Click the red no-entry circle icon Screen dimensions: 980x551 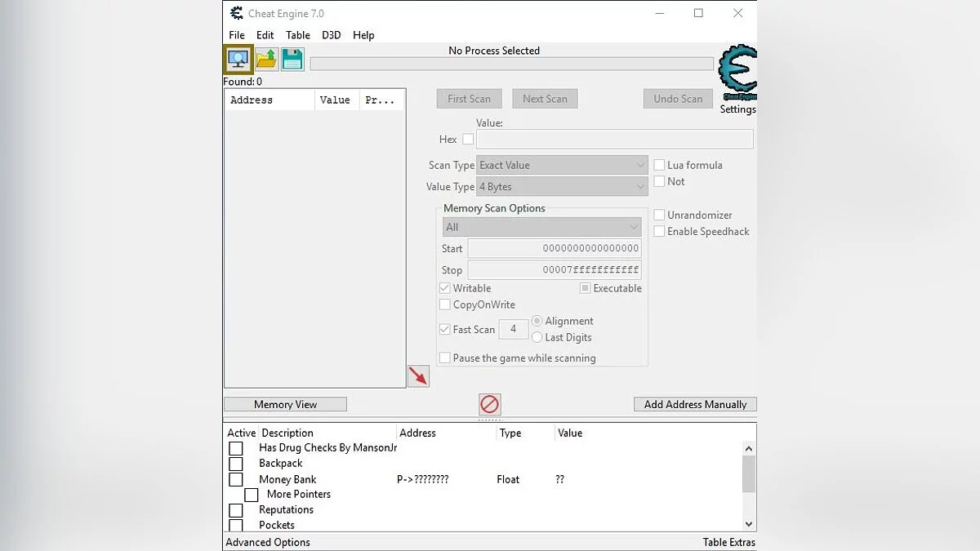pyautogui.click(x=489, y=403)
